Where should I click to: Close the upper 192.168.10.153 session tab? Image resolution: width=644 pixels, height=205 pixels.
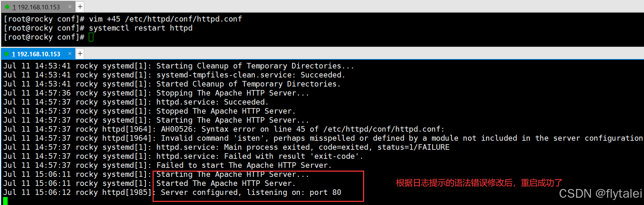(70, 7)
